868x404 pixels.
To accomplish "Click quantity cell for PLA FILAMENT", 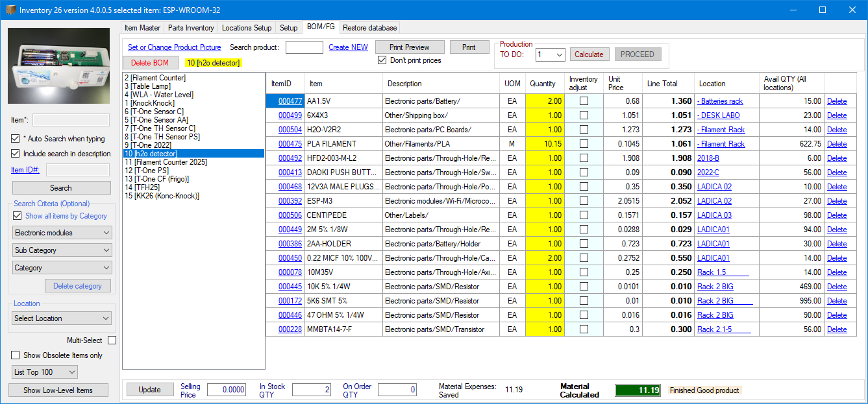I will click(x=545, y=144).
